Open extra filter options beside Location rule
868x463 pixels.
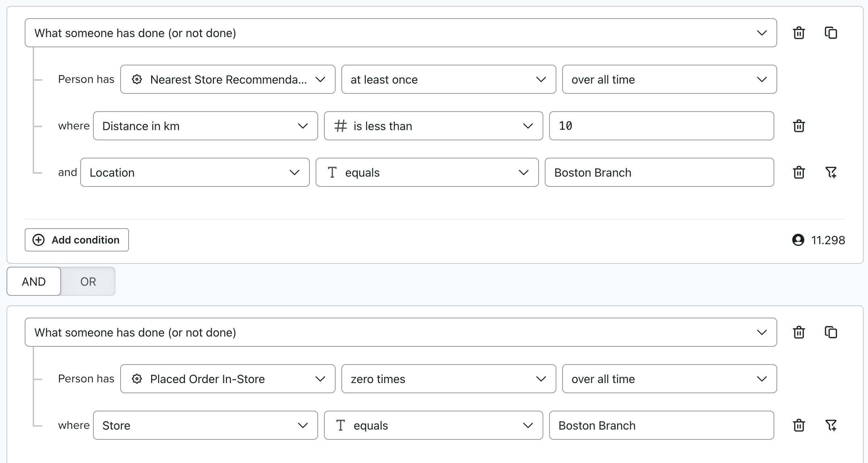(831, 172)
